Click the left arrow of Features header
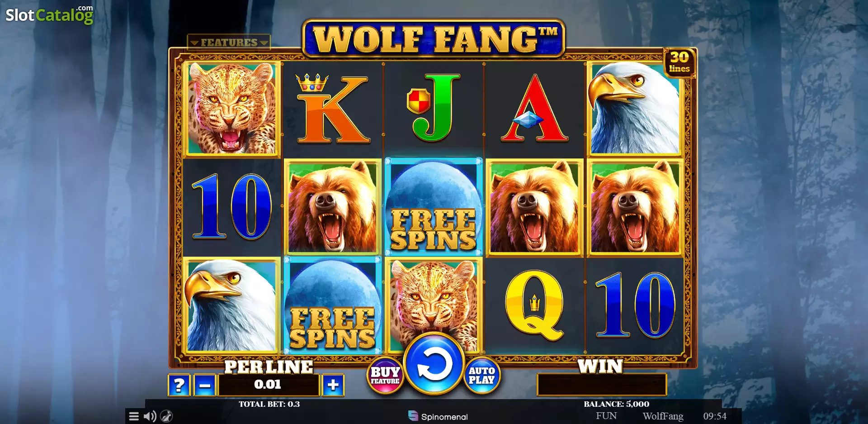This screenshot has height=424, width=868. point(194,43)
